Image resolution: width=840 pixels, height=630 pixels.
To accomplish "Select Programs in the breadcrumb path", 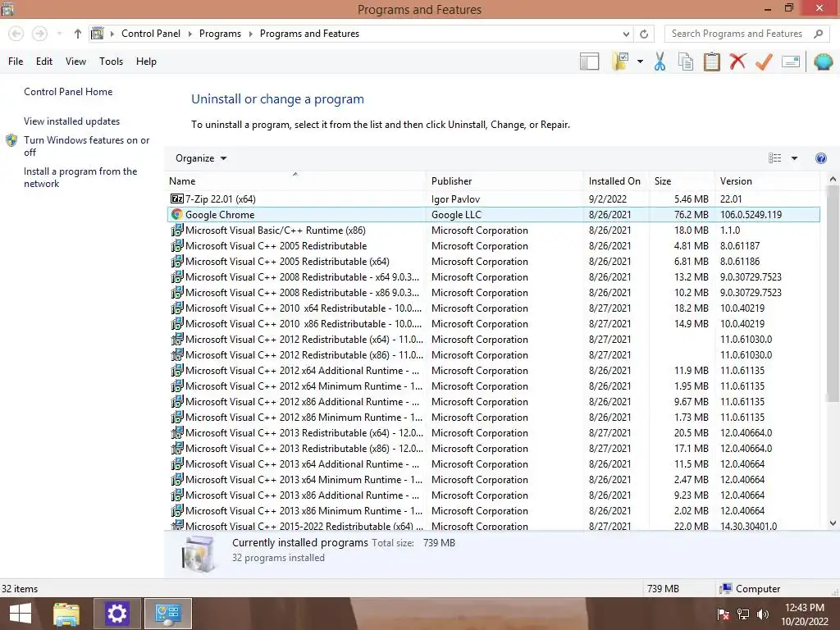I will [x=220, y=34].
